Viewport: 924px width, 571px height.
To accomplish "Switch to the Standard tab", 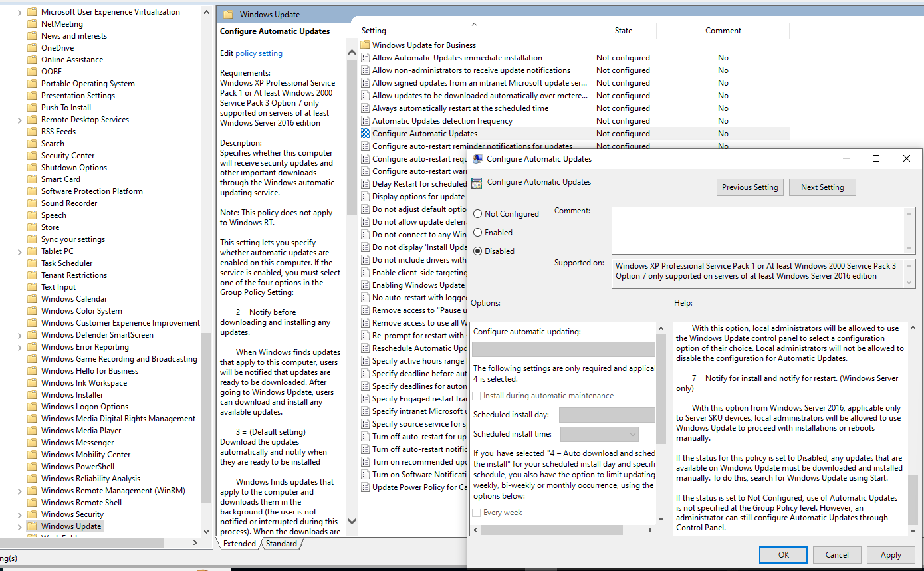I will pyautogui.click(x=282, y=544).
